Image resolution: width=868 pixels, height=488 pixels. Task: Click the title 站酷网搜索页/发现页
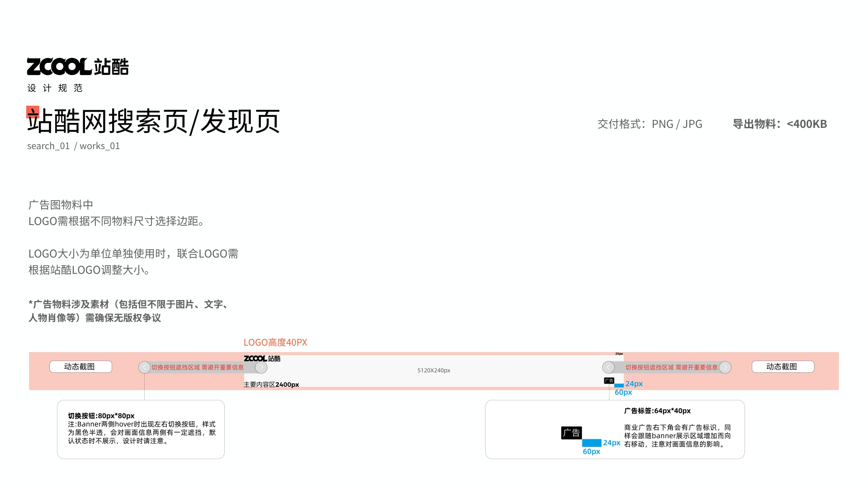click(154, 121)
